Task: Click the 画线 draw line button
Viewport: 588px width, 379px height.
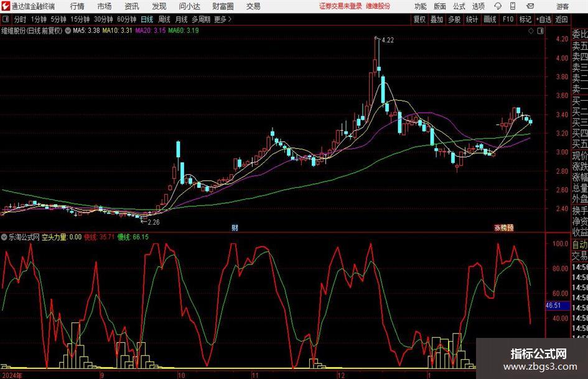Action: [490, 19]
